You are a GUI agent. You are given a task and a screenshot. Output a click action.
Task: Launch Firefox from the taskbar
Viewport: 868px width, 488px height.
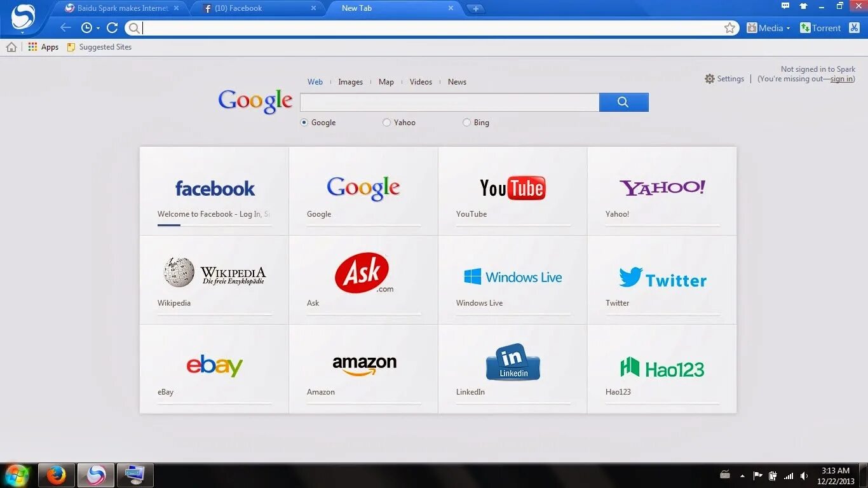tap(57, 475)
